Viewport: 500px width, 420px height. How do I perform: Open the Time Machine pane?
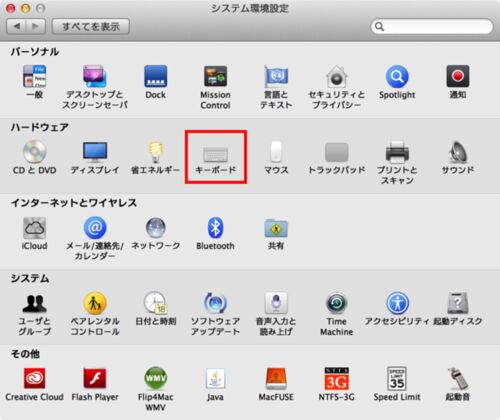tap(336, 314)
